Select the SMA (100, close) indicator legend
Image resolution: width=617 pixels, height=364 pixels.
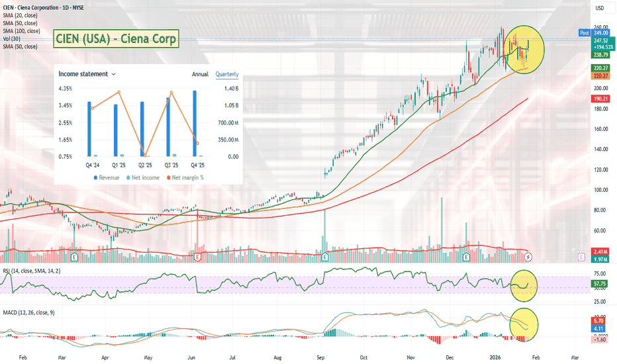point(21,31)
